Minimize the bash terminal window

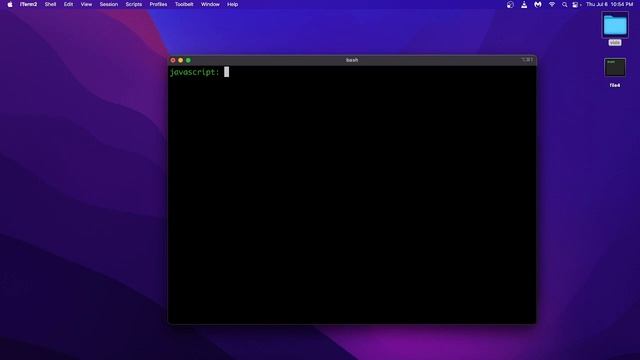tap(180, 60)
